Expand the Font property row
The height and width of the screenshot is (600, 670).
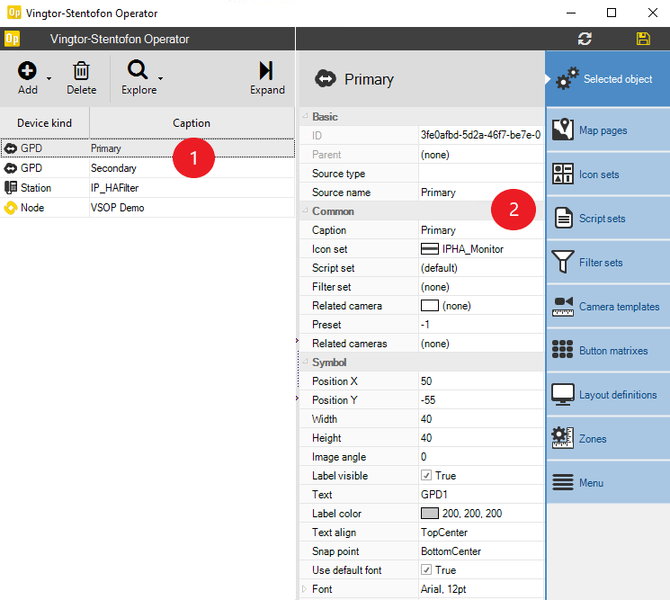(305, 589)
